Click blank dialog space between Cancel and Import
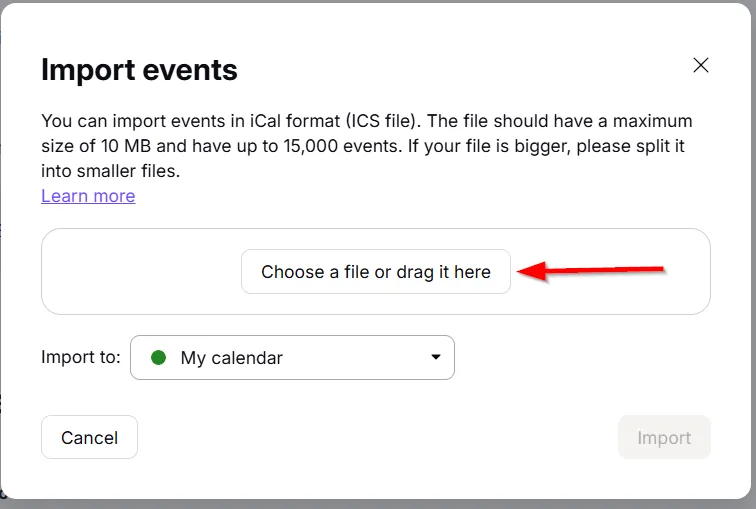 click(x=378, y=438)
